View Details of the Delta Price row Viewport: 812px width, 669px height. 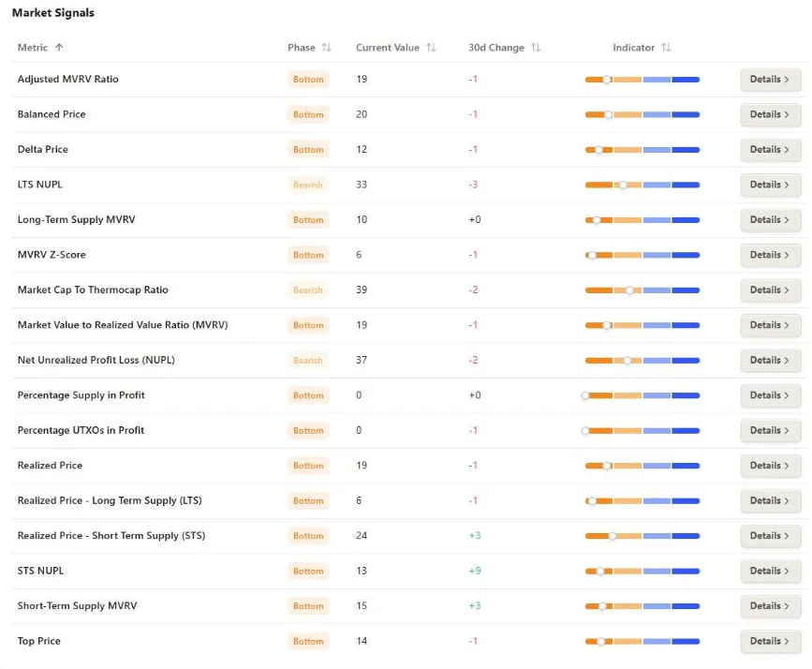(x=771, y=150)
